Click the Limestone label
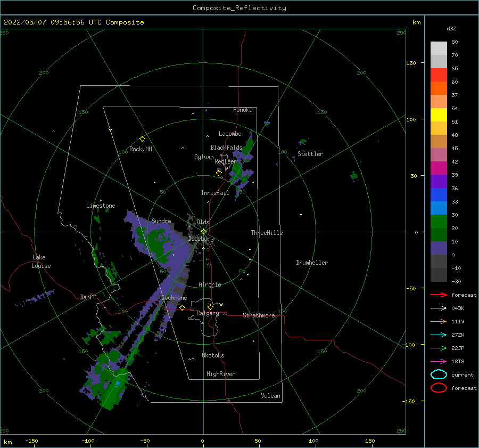 [x=101, y=206]
